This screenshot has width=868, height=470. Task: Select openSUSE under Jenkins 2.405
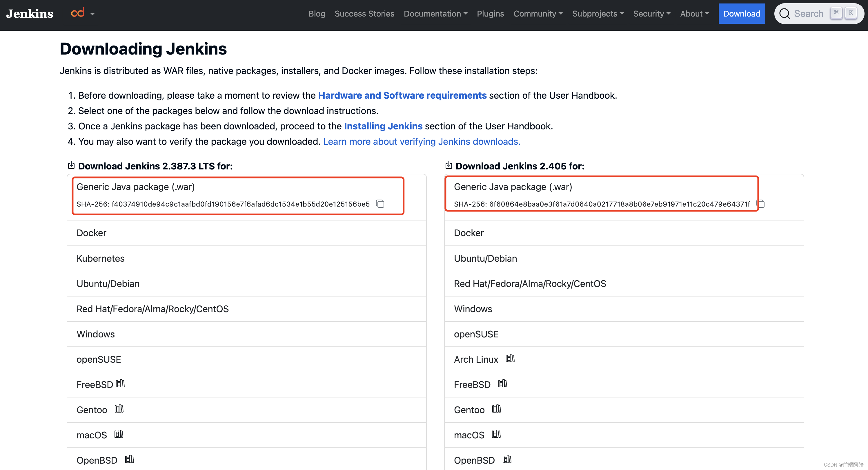click(624, 334)
